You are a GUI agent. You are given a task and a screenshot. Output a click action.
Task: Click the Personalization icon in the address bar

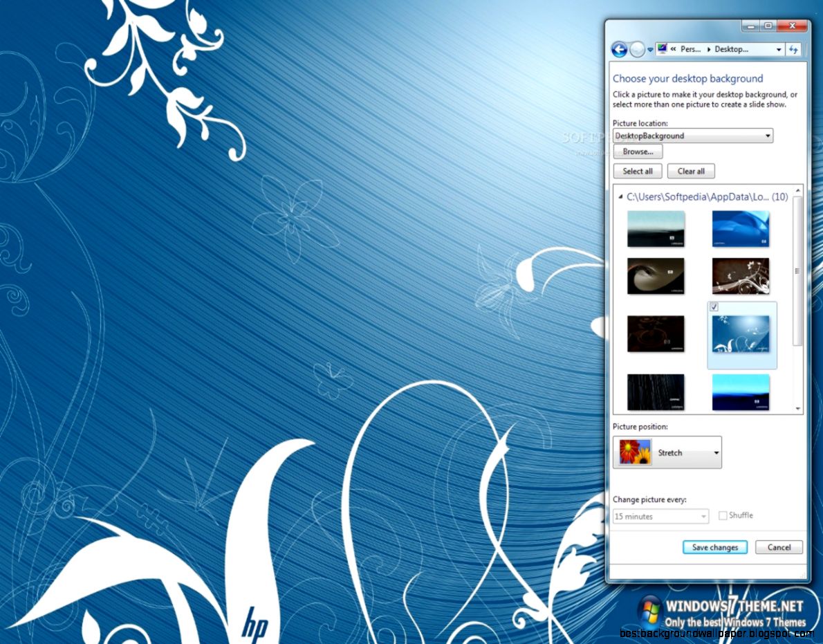pyautogui.click(x=662, y=48)
